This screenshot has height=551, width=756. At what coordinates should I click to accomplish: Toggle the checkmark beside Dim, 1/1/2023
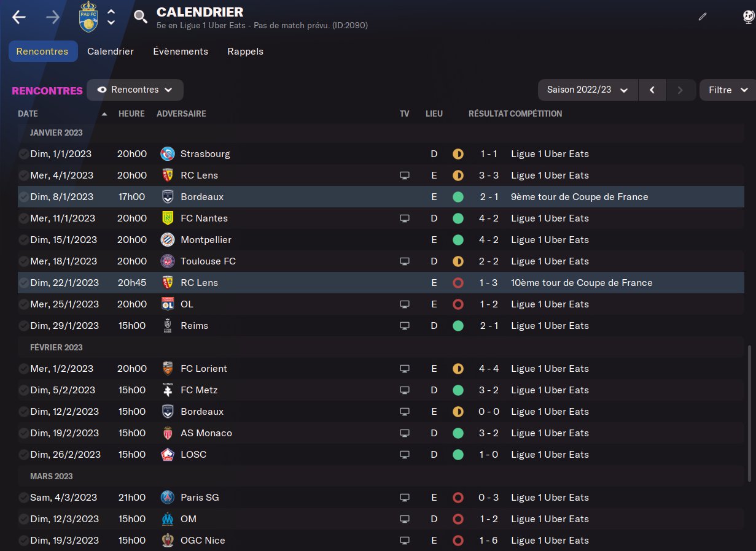point(23,154)
